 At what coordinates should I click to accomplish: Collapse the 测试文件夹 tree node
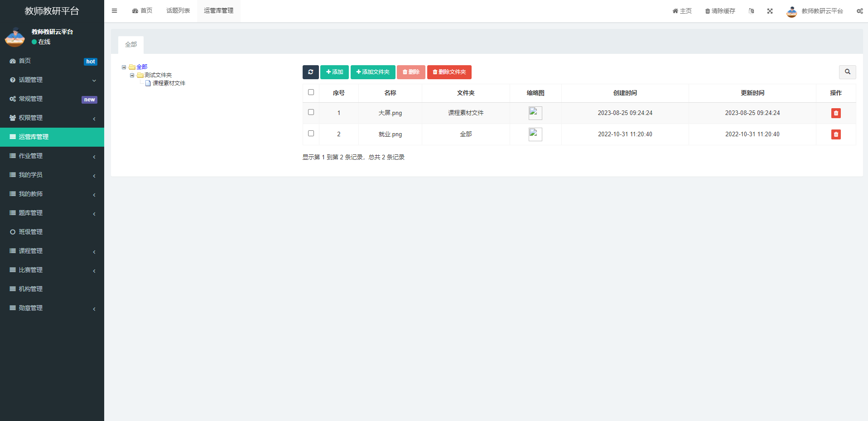point(132,75)
